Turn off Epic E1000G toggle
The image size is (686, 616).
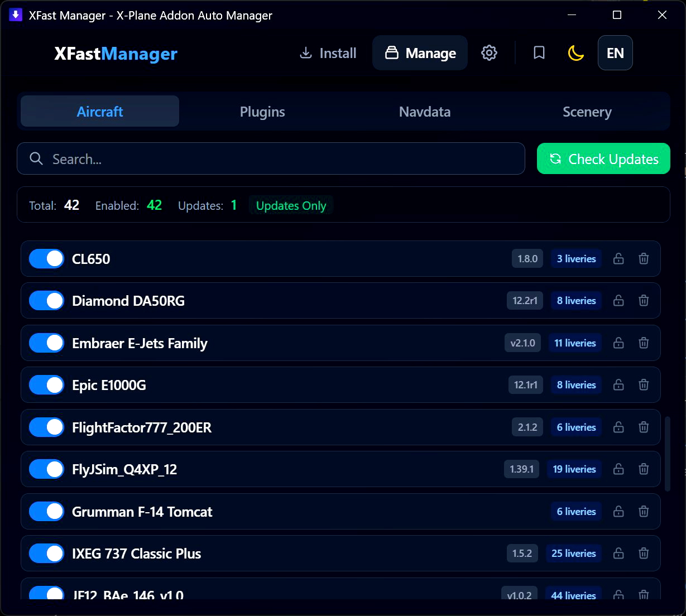[x=47, y=385]
